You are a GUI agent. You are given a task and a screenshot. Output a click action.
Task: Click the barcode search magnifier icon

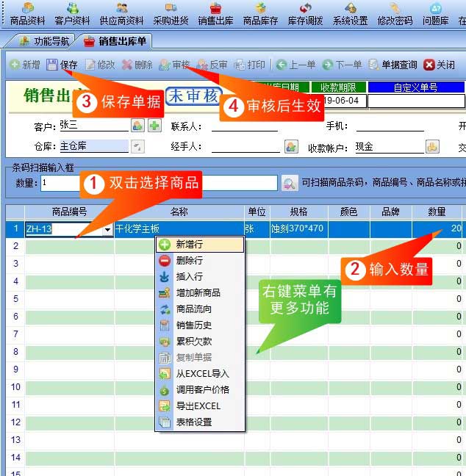[x=290, y=183]
